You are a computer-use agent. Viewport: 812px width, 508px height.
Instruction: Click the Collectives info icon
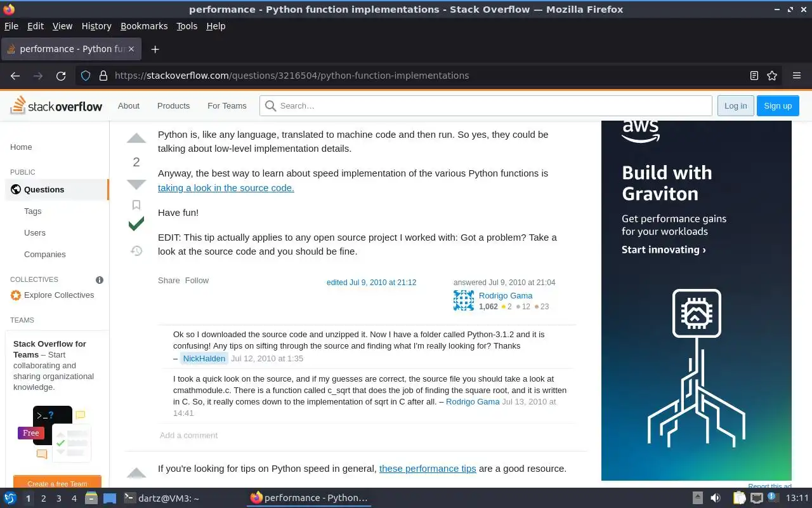tap(100, 279)
